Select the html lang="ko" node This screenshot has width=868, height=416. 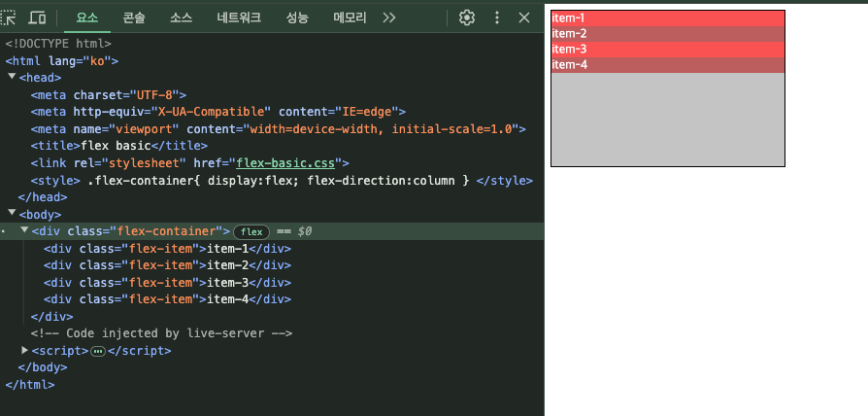(62, 60)
